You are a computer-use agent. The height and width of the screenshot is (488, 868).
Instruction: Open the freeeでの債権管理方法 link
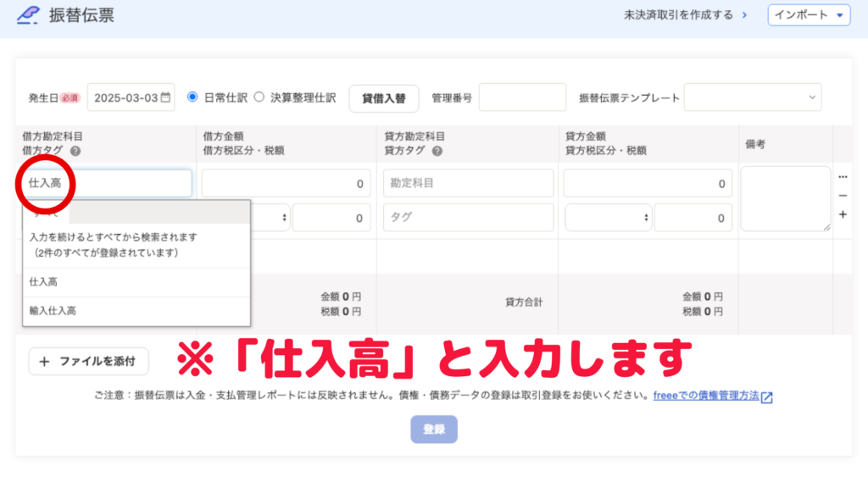click(705, 396)
